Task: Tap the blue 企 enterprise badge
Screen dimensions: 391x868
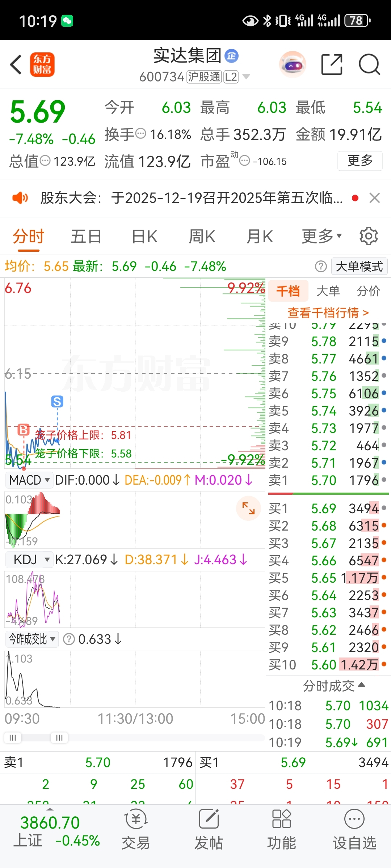Action: [x=231, y=56]
